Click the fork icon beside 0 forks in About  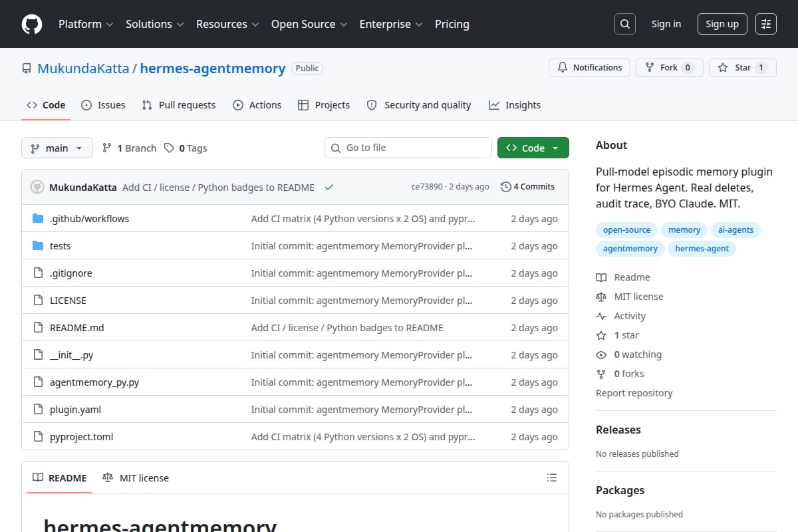(x=601, y=374)
